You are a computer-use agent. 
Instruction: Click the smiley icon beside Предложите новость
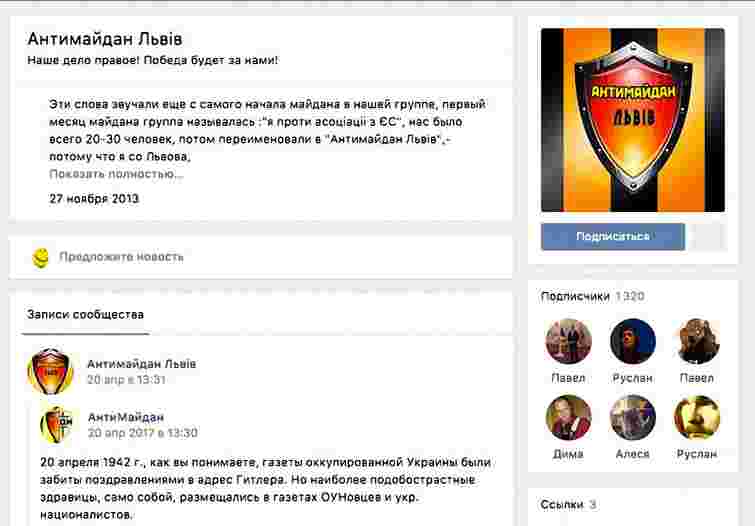[40, 257]
